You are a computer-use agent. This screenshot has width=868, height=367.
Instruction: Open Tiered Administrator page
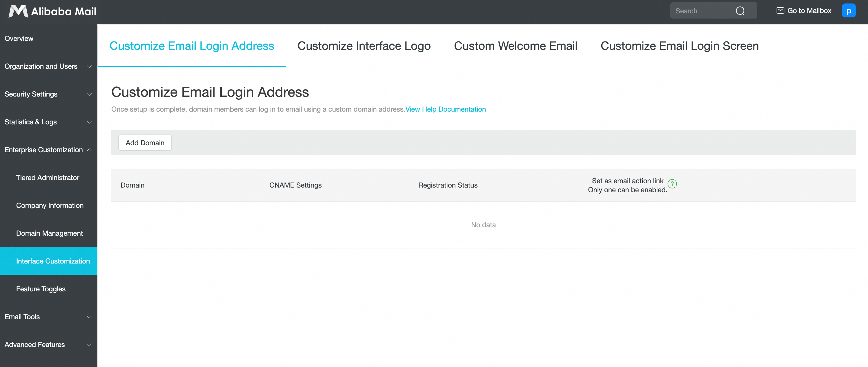pos(48,178)
